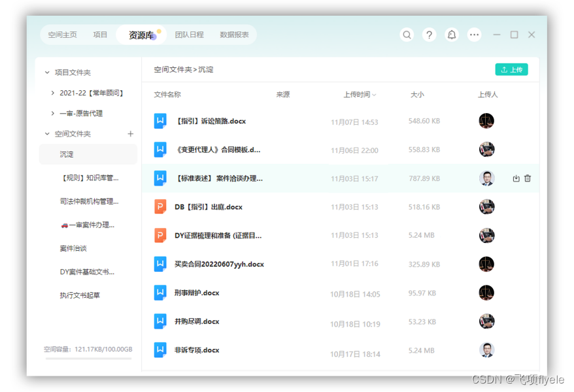This screenshot has width=574, height=392.
Task: Open the 一审案件办理... folder
Action: [x=88, y=225]
